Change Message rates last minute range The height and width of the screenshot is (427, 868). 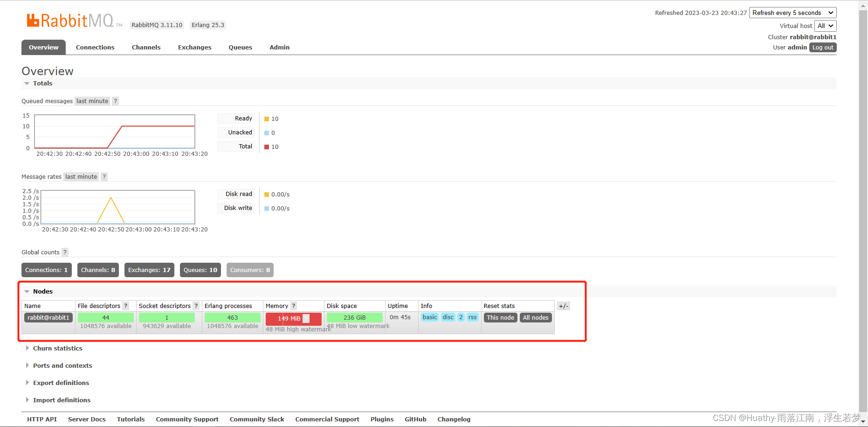pyautogui.click(x=81, y=177)
